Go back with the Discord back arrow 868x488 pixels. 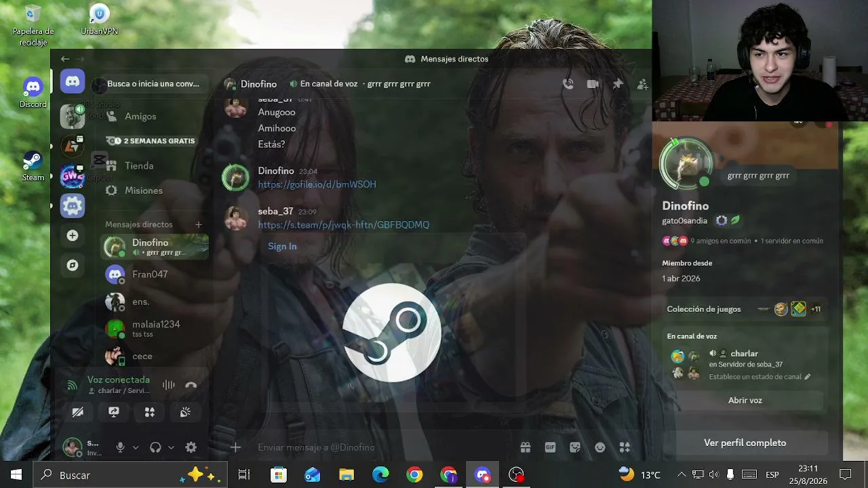[65, 59]
